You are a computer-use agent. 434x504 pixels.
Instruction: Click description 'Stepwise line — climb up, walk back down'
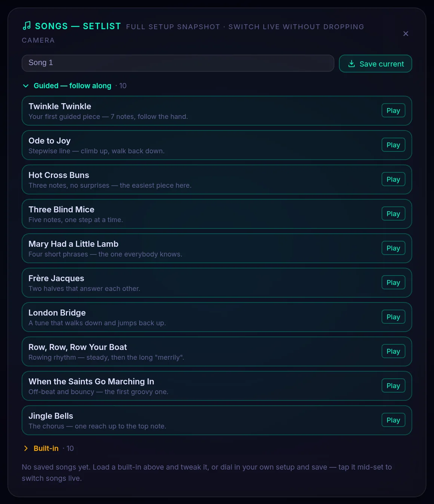tap(97, 151)
